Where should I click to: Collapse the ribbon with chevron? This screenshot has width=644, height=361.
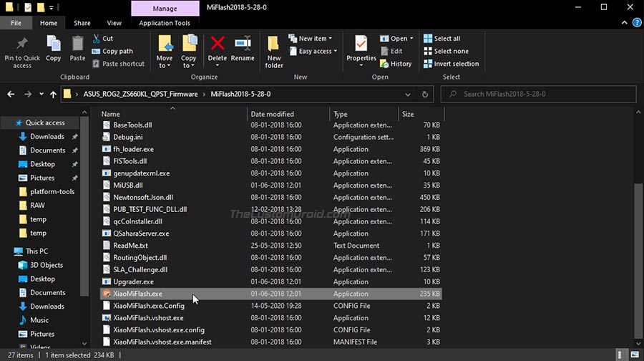[624, 23]
